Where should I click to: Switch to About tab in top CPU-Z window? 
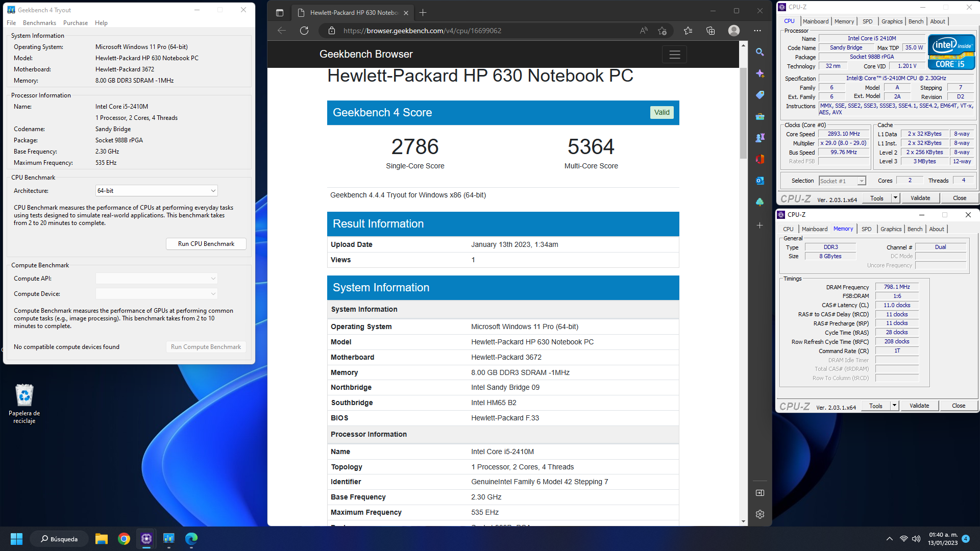coord(938,21)
